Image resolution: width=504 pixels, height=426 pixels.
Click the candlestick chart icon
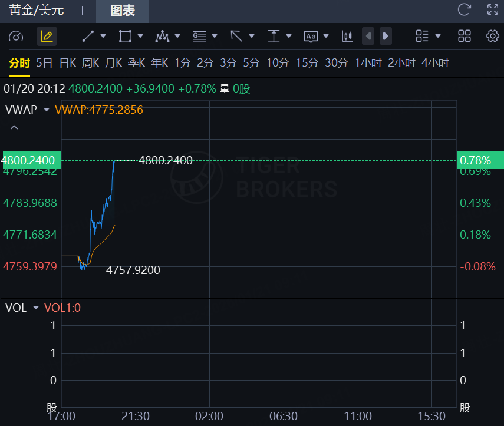(x=347, y=37)
